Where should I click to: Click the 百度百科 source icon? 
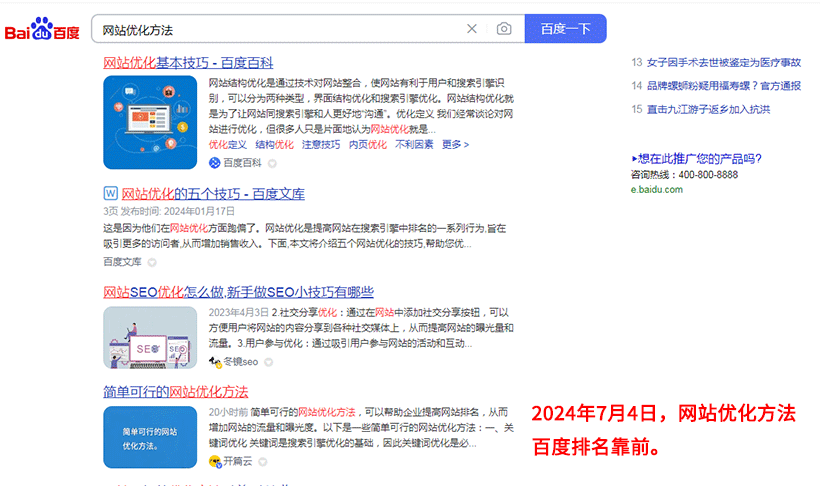point(214,162)
